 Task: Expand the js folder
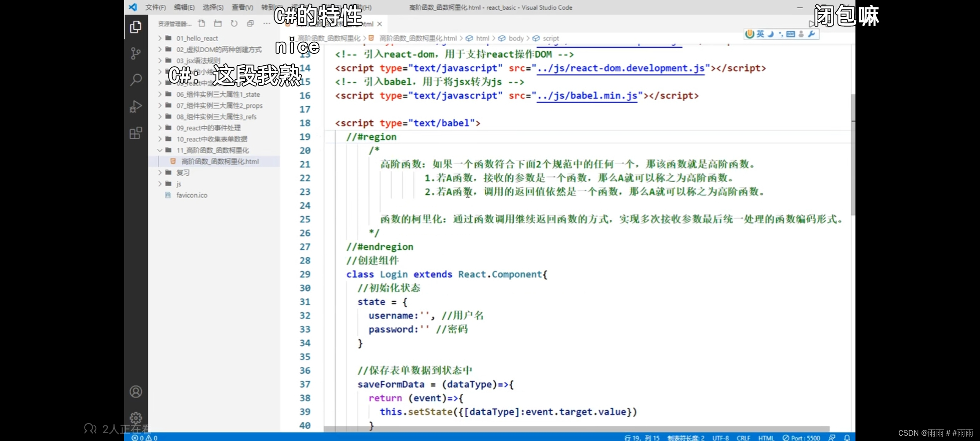point(178,184)
